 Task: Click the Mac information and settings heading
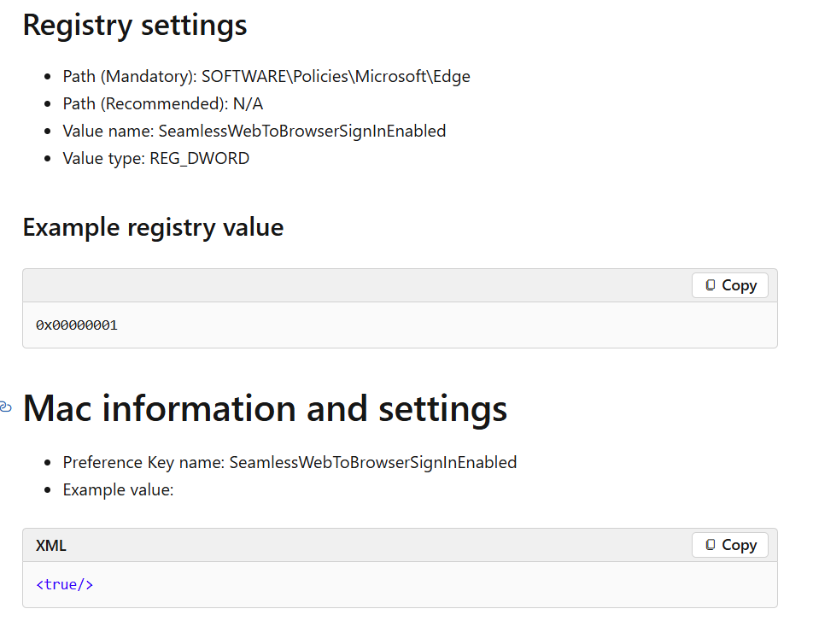265,408
